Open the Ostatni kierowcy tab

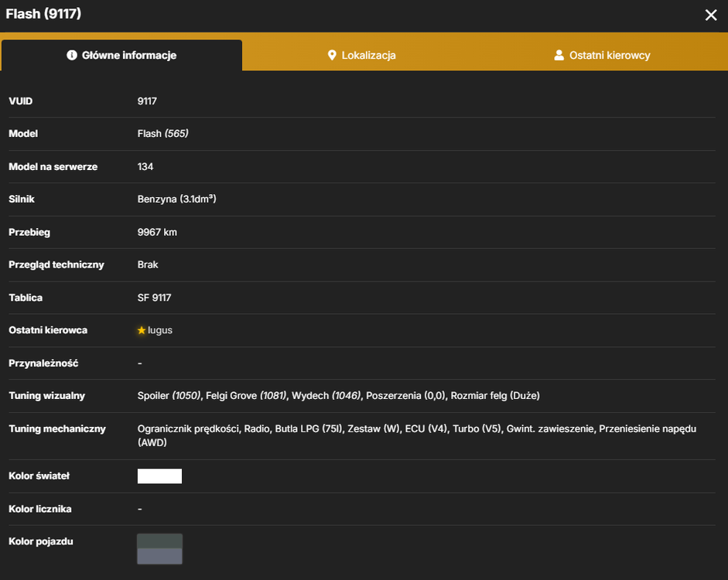pyautogui.click(x=602, y=55)
